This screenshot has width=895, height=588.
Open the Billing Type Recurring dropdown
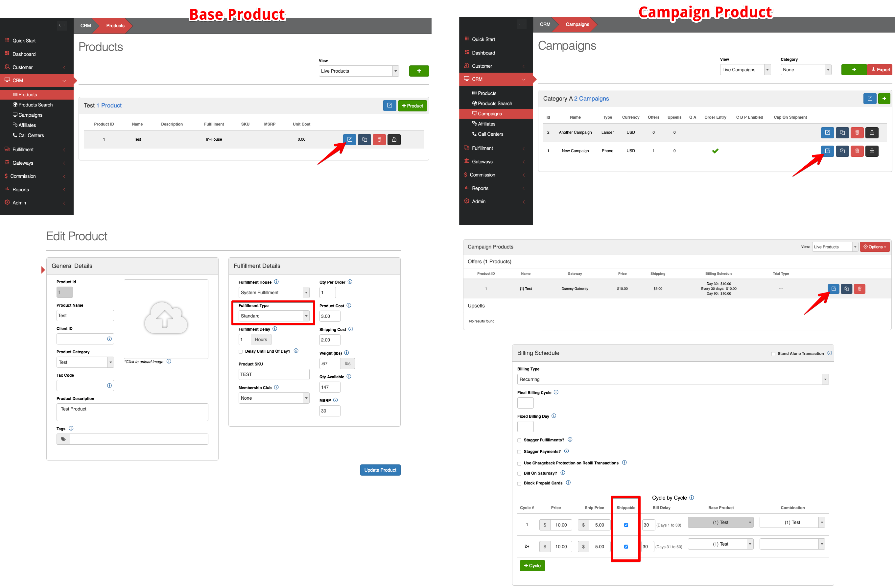click(672, 379)
